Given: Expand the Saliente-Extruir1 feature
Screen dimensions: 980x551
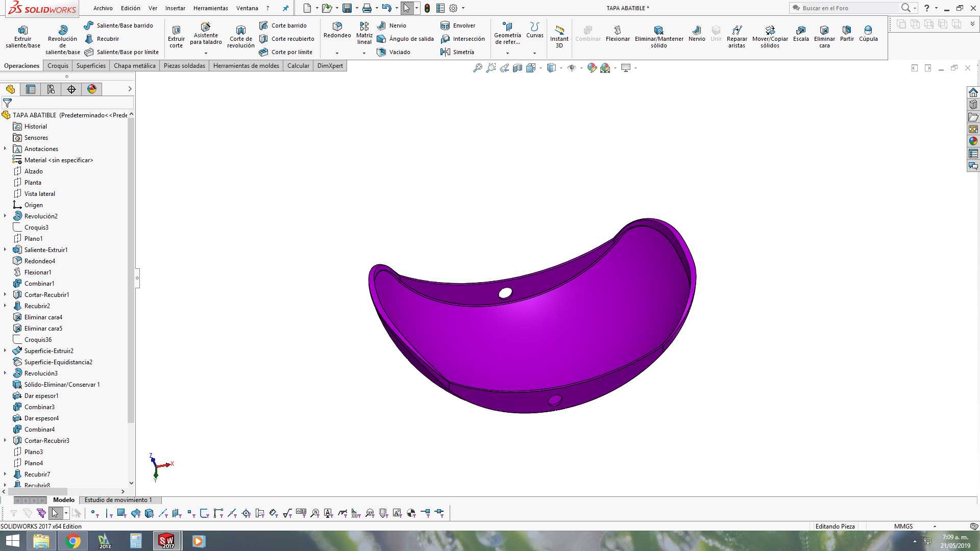Looking at the screenshot, I should [5, 250].
